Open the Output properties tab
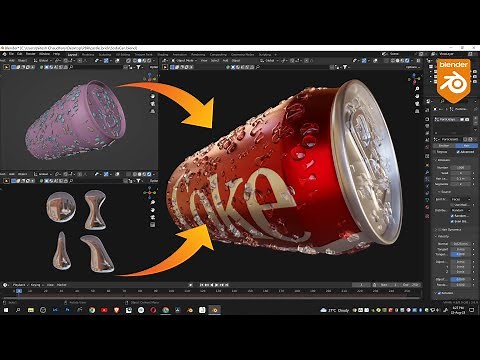Screen dimensions: 480x360 (427, 126)
